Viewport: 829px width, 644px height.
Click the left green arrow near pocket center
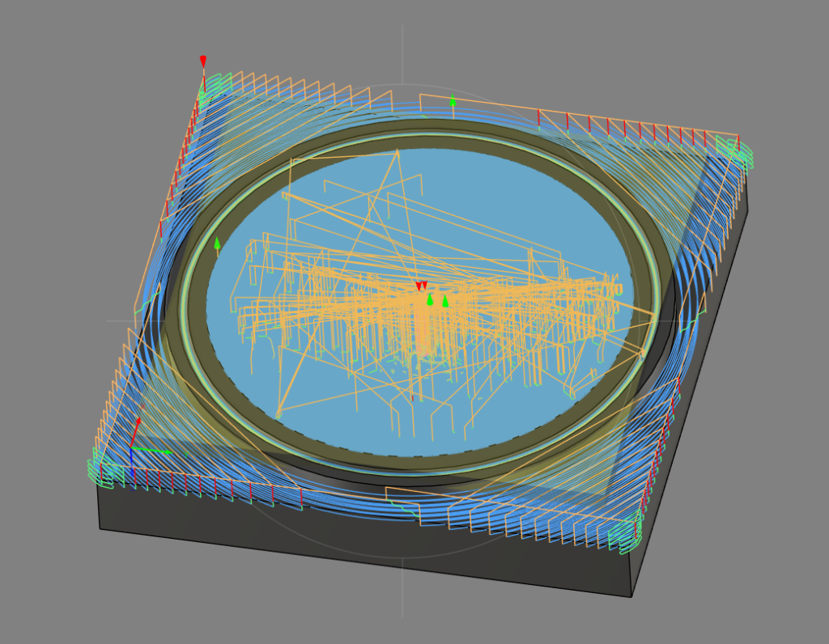(430, 300)
